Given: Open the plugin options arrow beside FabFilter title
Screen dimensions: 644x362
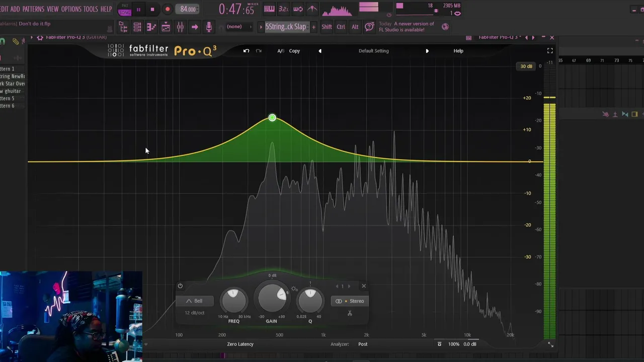Looking at the screenshot, I should (32, 37).
